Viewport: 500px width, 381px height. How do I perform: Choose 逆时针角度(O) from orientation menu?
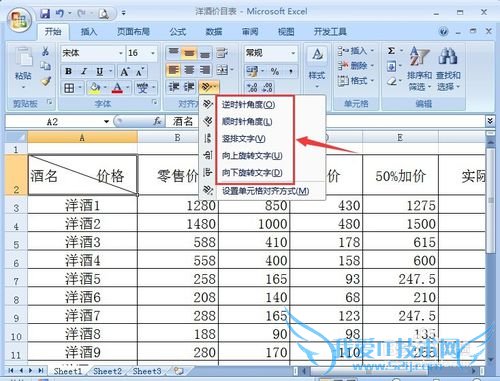pyautogui.click(x=248, y=105)
